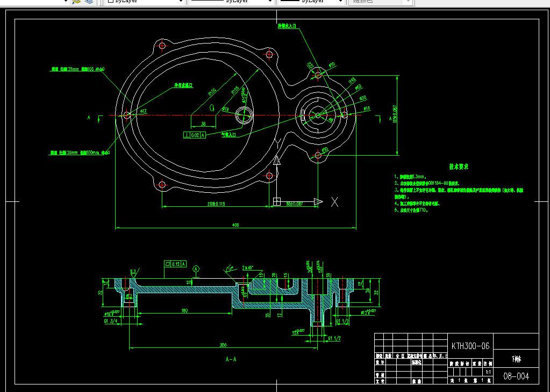Click the KTH300-06 material text
The width and height of the screenshot is (550, 392).
coord(470,346)
